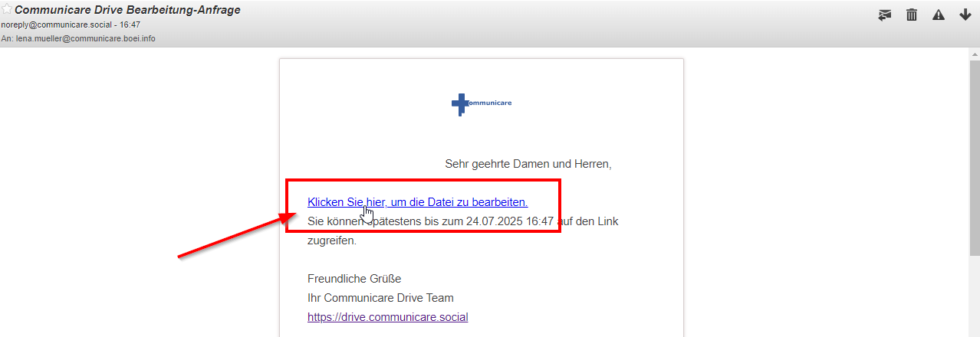The height and width of the screenshot is (337, 980).
Task: Click the 'Freundliche Grüße' line
Action: [x=354, y=279]
